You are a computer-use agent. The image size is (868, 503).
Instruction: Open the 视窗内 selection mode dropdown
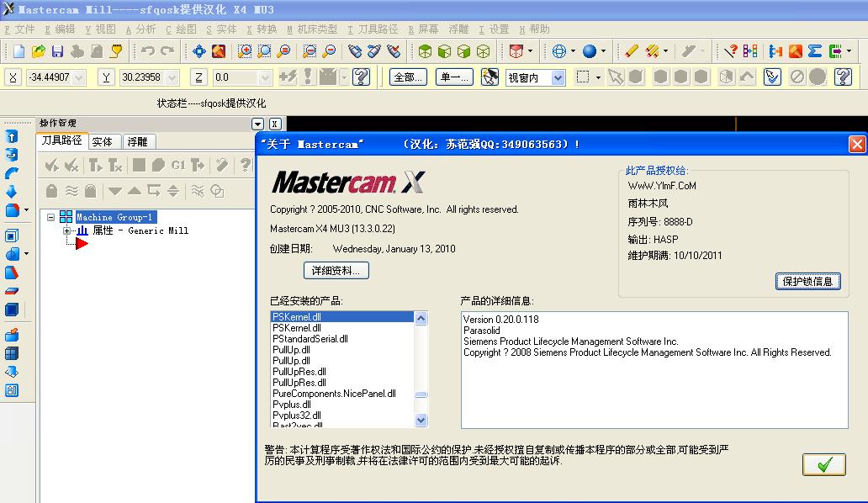point(558,77)
